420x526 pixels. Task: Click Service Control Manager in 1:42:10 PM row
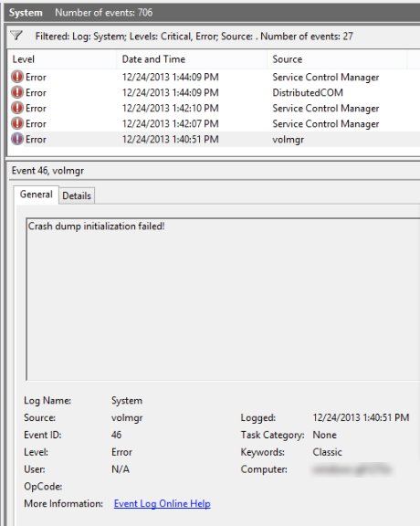(325, 109)
